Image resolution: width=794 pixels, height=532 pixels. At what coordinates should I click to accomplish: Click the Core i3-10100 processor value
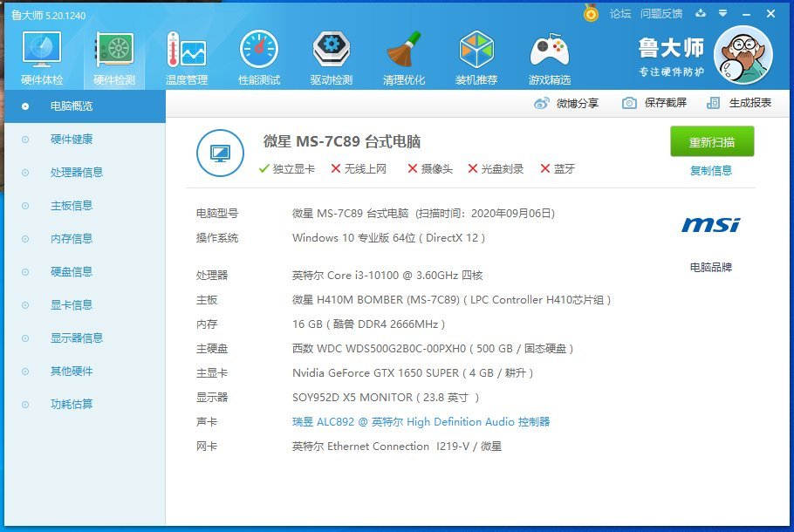pos(387,276)
